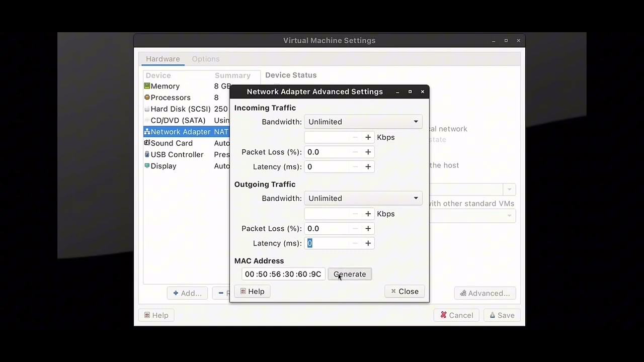
Task: Click the Network Adapter device icon
Action: pyautogui.click(x=147, y=132)
